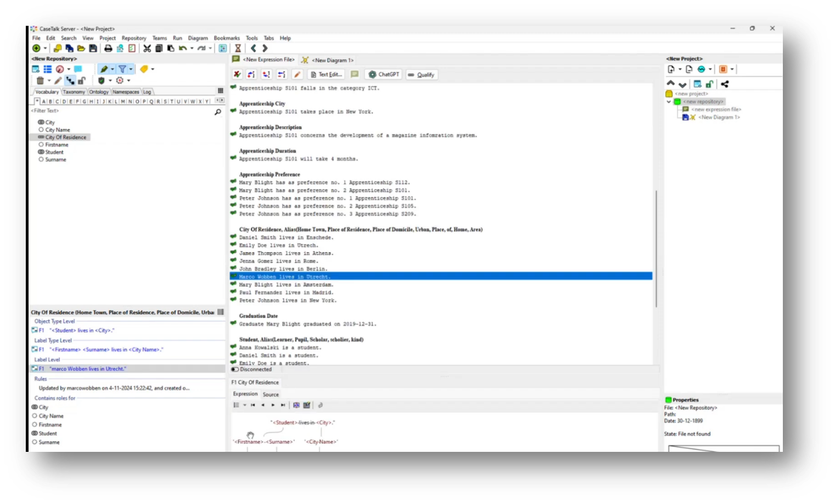Click '<Student> lives in <City>.' object type expression
Image resolution: width=835 pixels, height=504 pixels.
82,331
